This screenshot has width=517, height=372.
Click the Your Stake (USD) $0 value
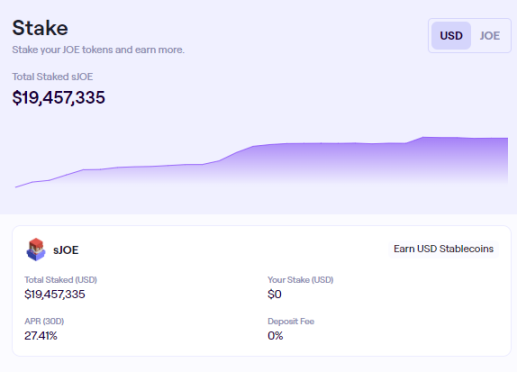point(274,294)
